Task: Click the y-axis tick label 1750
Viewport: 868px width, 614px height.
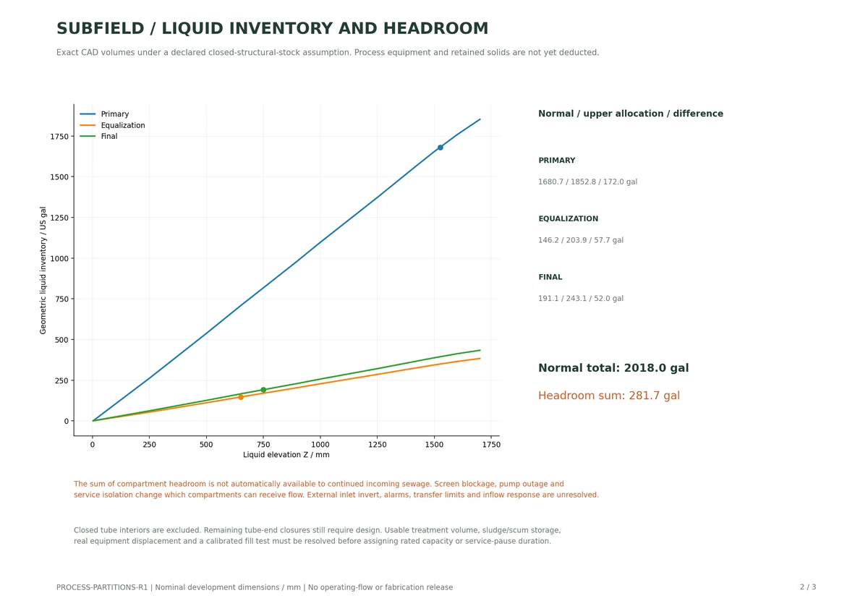Action: click(x=59, y=137)
